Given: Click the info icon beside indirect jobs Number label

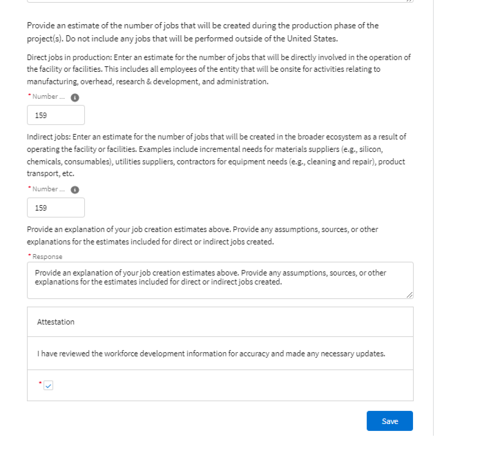Looking at the screenshot, I should coord(75,190).
